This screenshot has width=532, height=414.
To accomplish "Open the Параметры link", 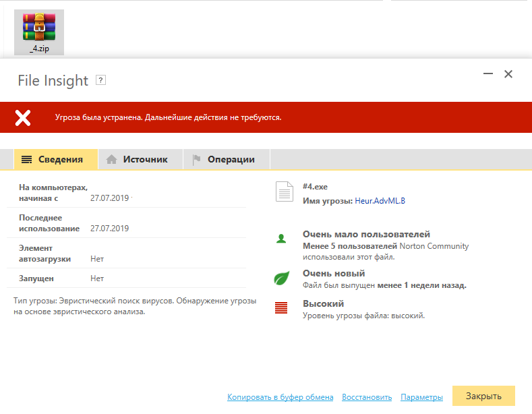I will [x=421, y=397].
